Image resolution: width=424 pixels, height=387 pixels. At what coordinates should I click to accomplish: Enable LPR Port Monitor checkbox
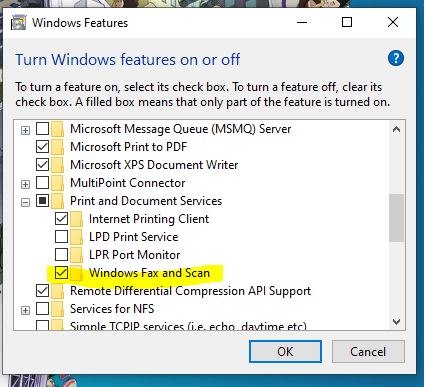[61, 254]
